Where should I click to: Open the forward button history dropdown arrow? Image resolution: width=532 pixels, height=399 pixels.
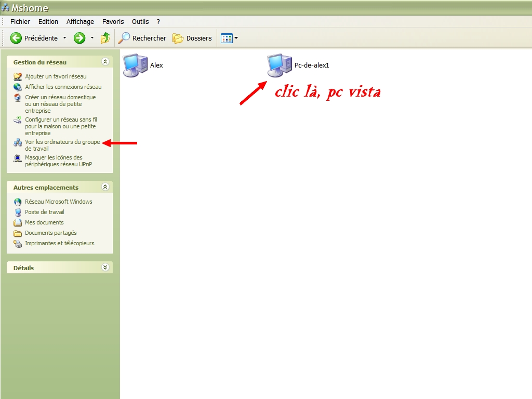click(x=92, y=38)
